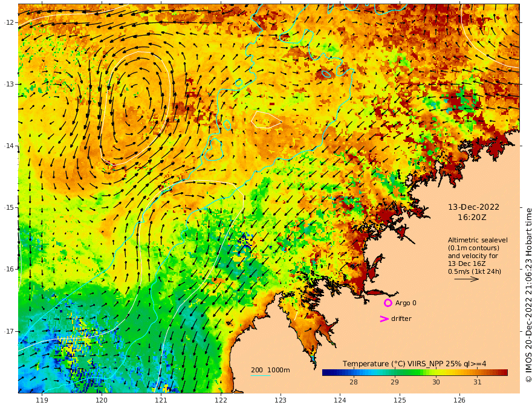Click the '0.5m/s (1kt 24h)' scale text
The width and height of the screenshot is (532, 411).
coord(475,271)
